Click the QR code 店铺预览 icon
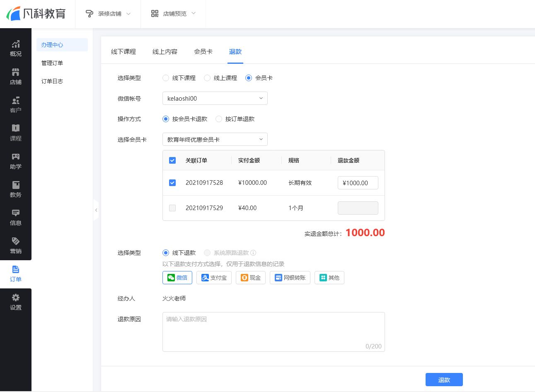The height and width of the screenshot is (392, 535). 155,14
